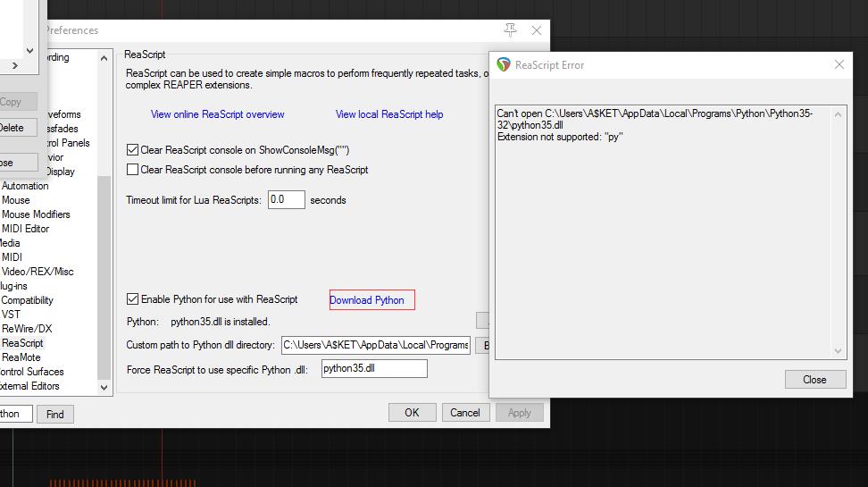
Task: Select Mouse Modifiers in the preferences tree
Action: pyautogui.click(x=36, y=214)
